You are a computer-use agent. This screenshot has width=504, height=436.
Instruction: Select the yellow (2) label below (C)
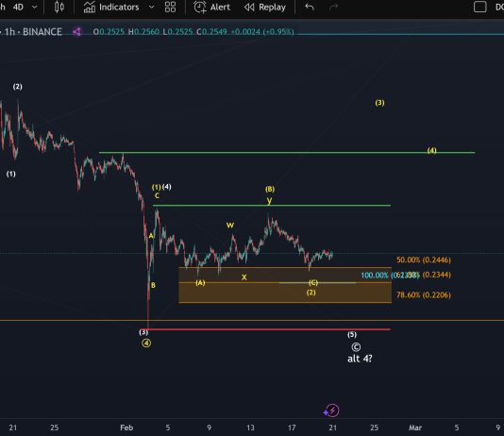coord(311,293)
